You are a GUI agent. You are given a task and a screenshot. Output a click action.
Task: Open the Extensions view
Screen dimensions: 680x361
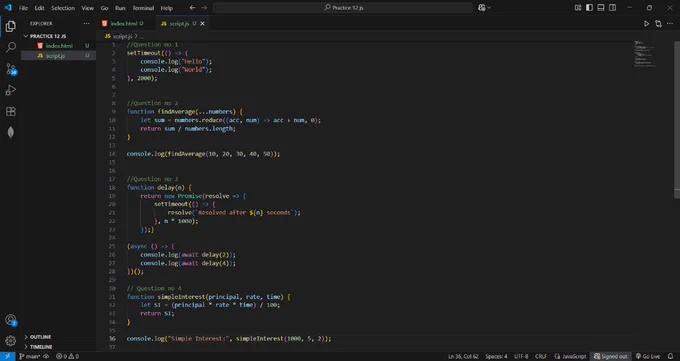coord(10,111)
